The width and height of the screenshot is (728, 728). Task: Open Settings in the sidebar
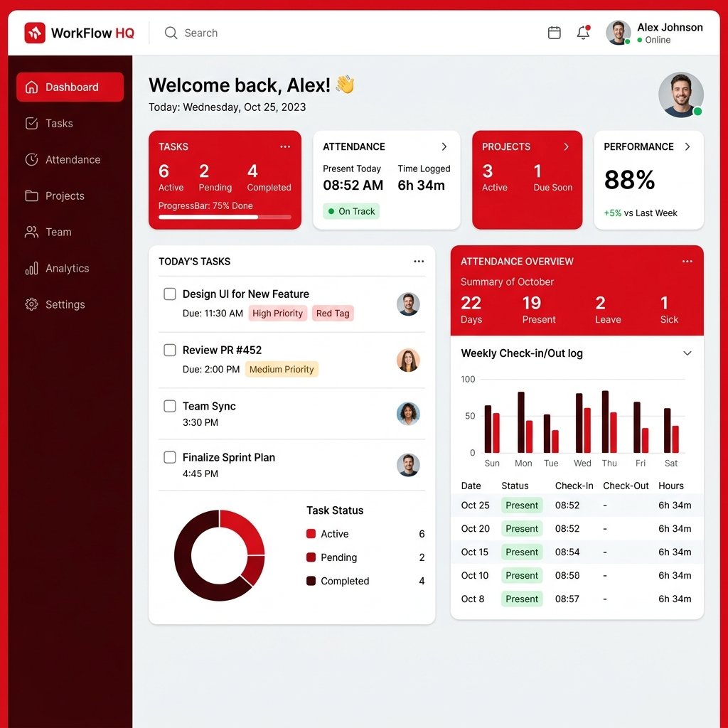pyautogui.click(x=70, y=304)
